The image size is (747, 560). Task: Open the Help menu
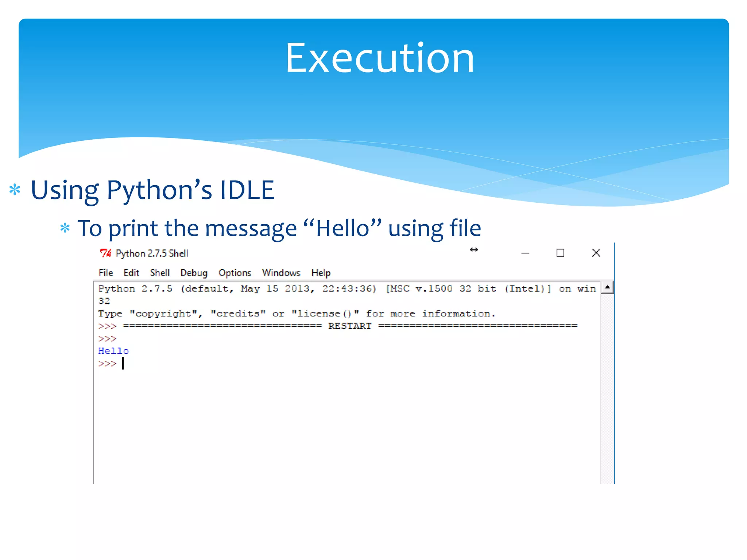tap(321, 273)
